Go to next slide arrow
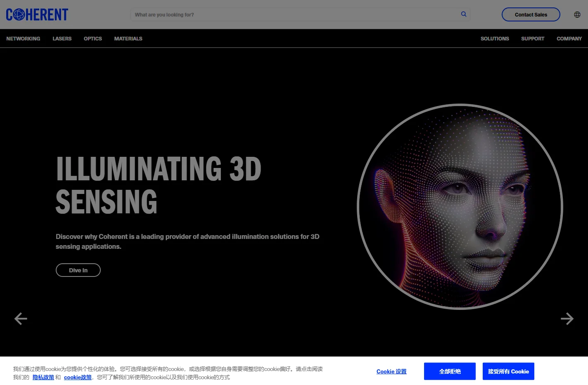Viewport: 588px width, 385px height. tap(567, 319)
